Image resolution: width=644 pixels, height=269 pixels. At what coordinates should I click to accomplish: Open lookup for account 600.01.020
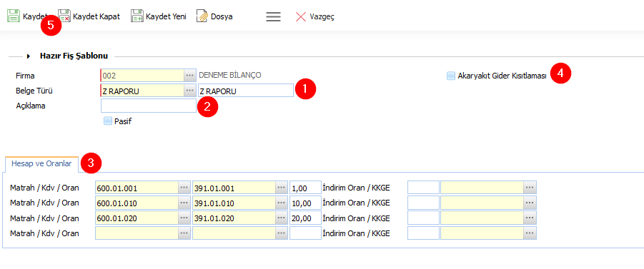click(184, 218)
